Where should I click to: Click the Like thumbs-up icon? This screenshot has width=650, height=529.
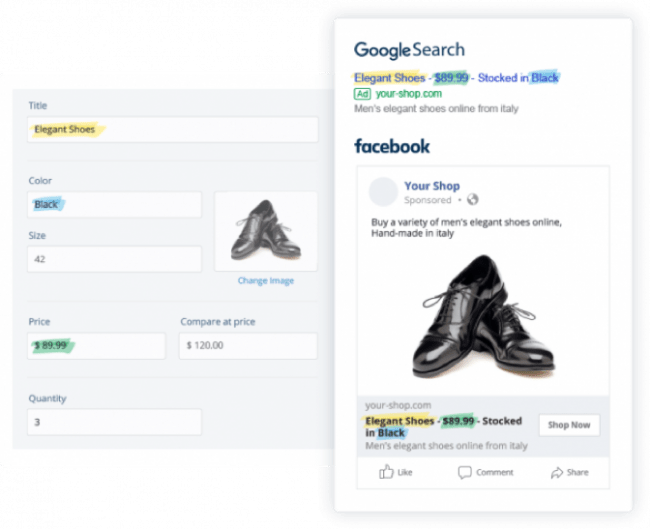pos(386,472)
